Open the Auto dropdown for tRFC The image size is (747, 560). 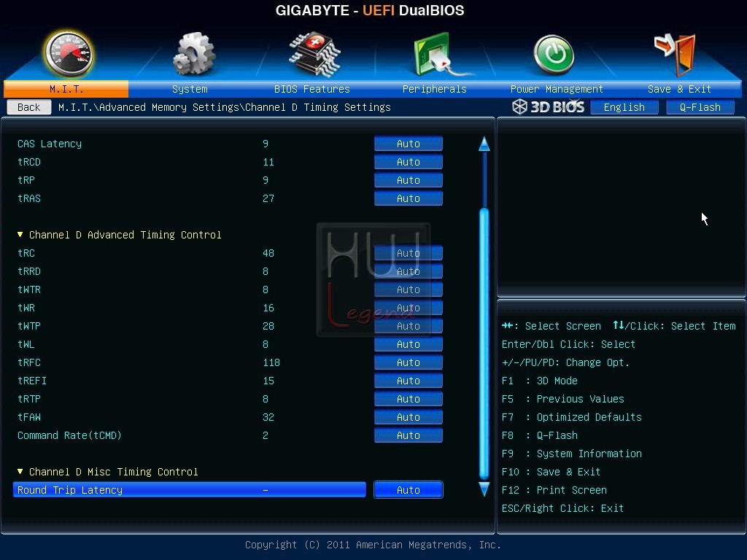pos(409,362)
